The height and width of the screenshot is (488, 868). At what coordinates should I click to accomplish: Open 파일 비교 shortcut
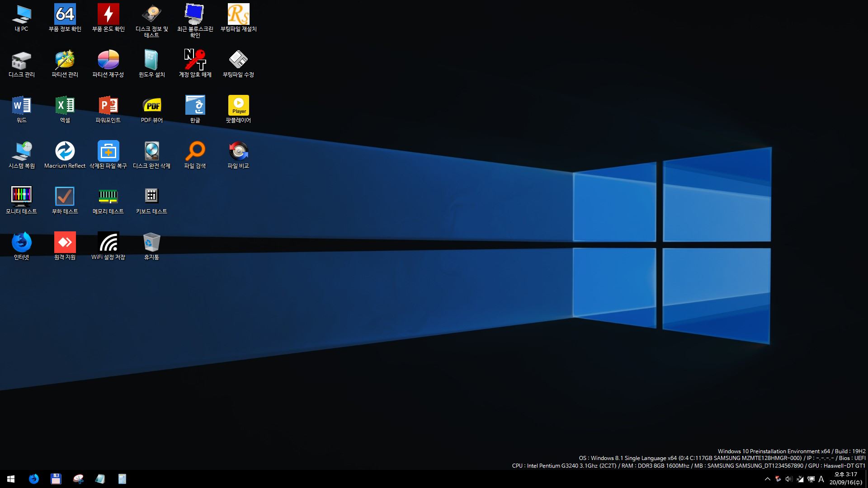[239, 155]
